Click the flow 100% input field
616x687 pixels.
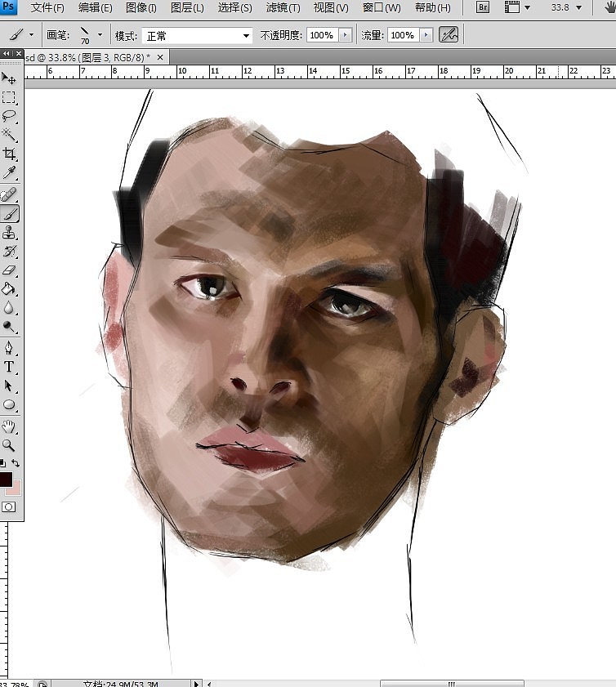(x=403, y=35)
